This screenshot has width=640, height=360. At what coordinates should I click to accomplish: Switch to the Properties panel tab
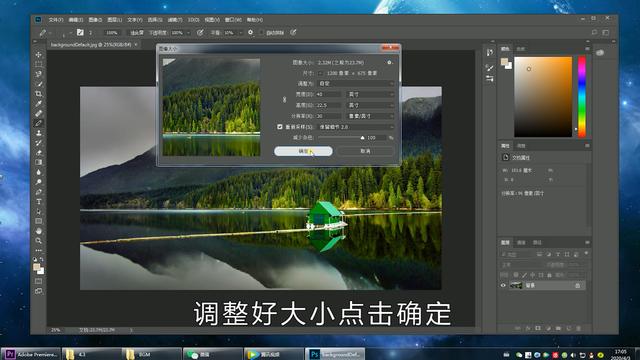[505, 146]
